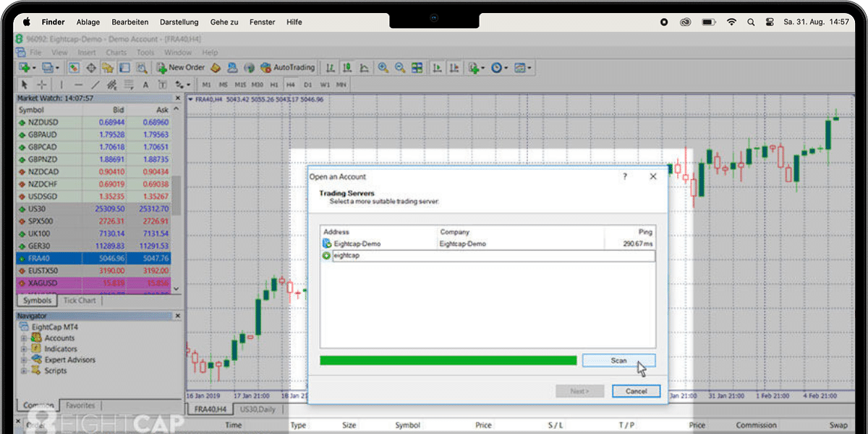868x434 pixels.
Task: Toggle the AutoTrading button
Action: 287,68
